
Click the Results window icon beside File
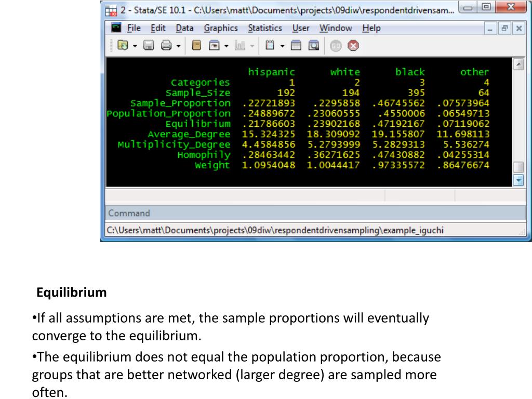pos(116,28)
